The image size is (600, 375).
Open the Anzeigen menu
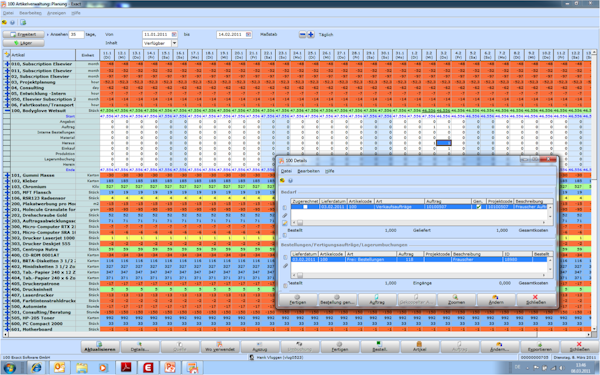[56, 13]
